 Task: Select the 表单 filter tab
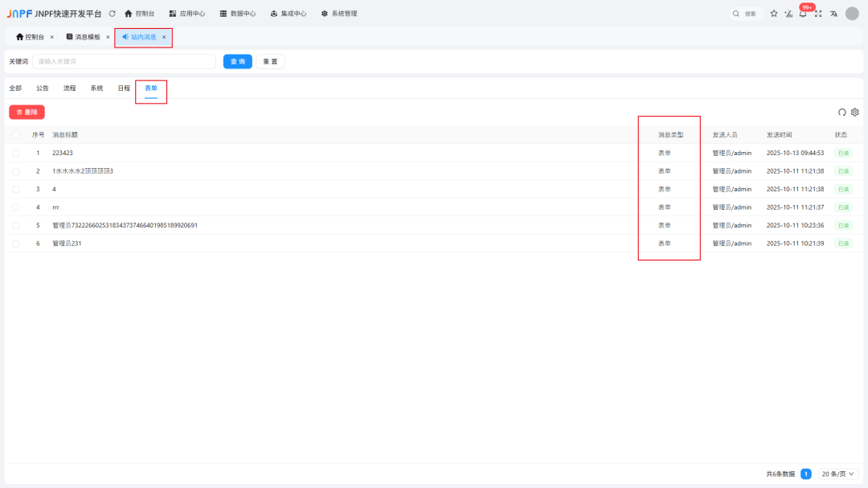click(151, 88)
